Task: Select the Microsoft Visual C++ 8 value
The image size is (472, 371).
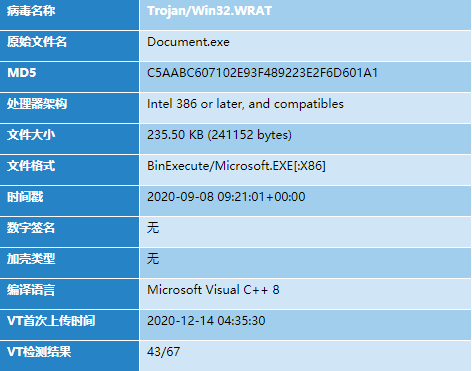Action: (x=213, y=290)
